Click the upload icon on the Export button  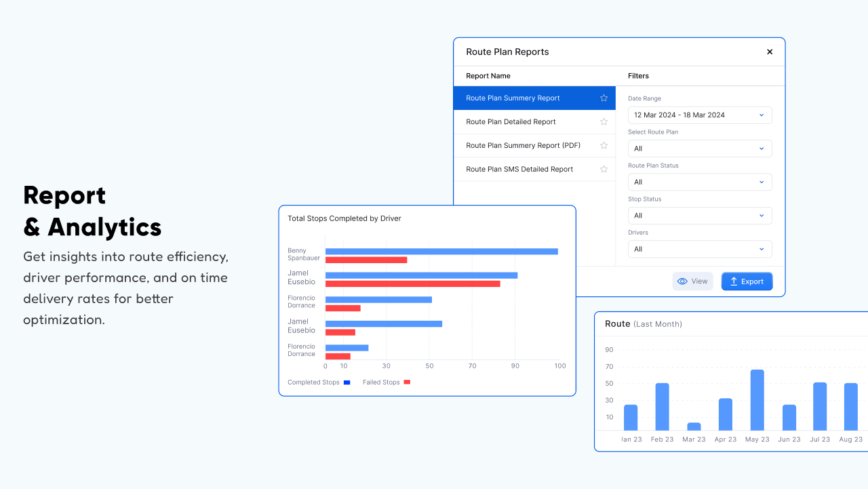click(x=735, y=281)
